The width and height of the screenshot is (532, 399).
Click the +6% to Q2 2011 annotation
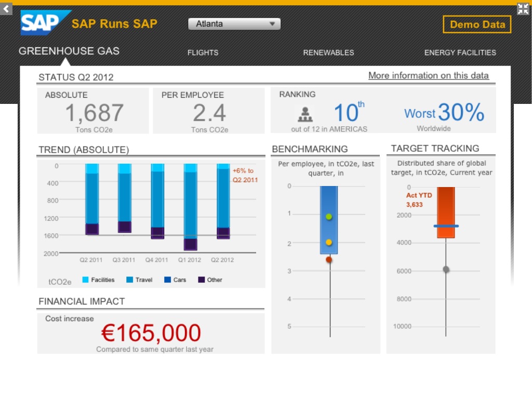pyautogui.click(x=245, y=175)
